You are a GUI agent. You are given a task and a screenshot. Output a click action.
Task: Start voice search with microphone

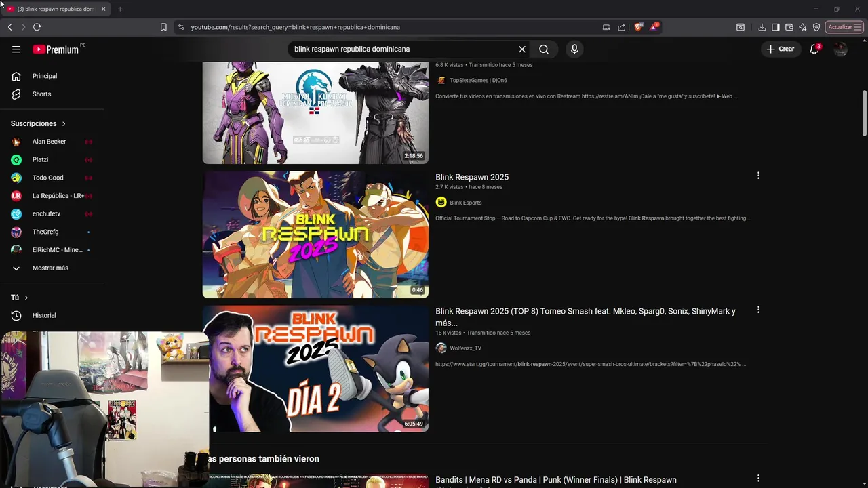pos(574,49)
